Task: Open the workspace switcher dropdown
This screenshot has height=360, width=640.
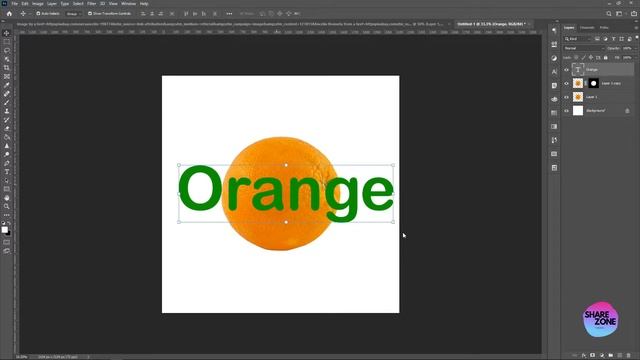Action: point(620,13)
